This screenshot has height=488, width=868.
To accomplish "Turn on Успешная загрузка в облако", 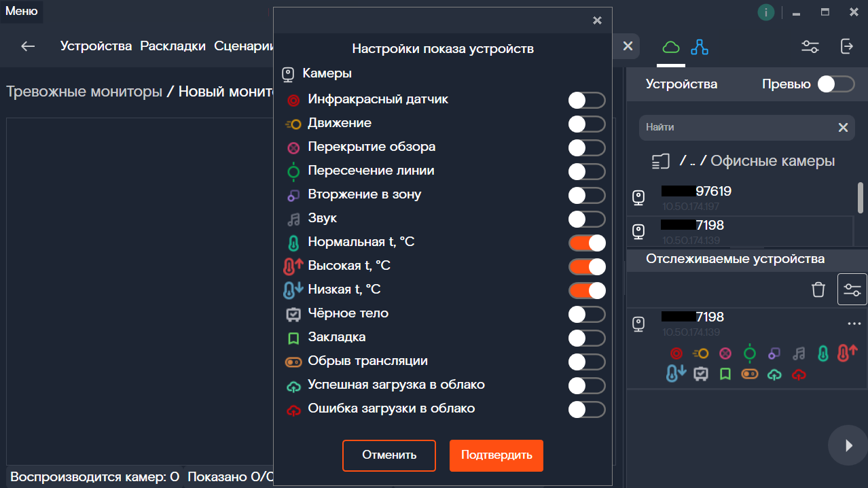I will coord(587,386).
